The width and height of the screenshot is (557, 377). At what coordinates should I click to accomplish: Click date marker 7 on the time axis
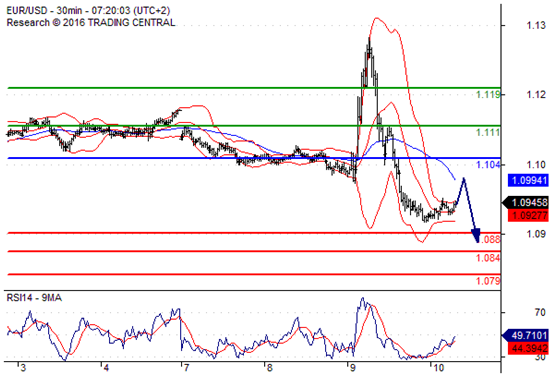point(185,367)
